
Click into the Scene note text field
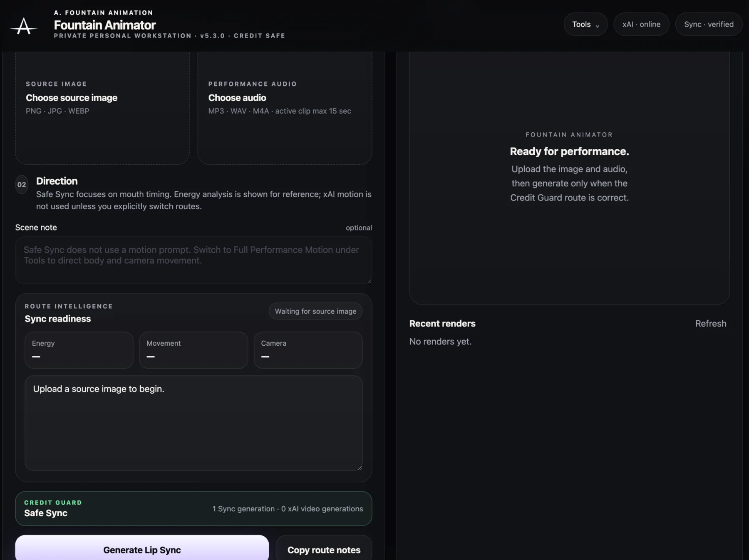click(193, 260)
